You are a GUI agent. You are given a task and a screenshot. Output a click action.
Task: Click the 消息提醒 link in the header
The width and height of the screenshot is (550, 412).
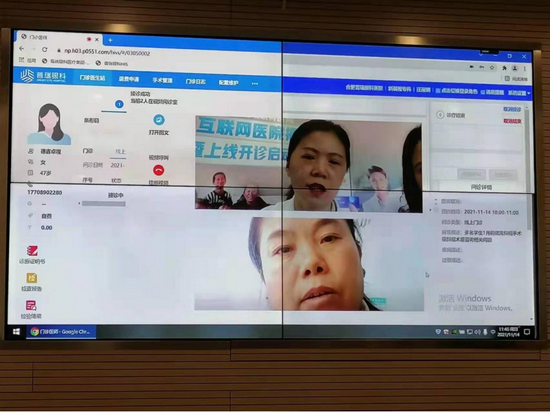pyautogui.click(x=492, y=92)
